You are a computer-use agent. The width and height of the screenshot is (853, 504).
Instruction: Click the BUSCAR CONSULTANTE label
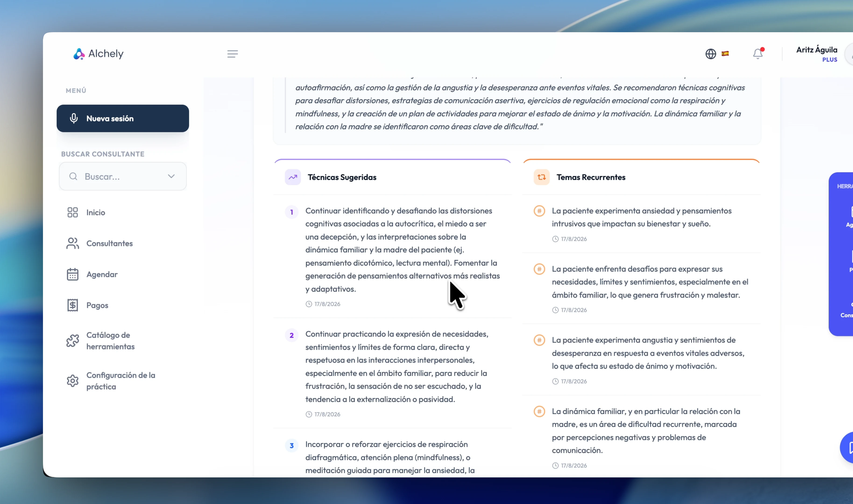click(103, 154)
